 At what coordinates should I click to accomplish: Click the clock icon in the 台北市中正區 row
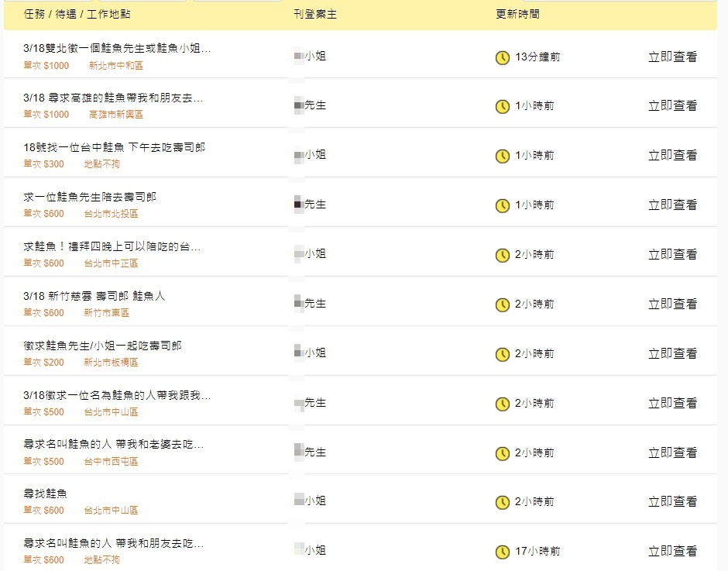[503, 255]
